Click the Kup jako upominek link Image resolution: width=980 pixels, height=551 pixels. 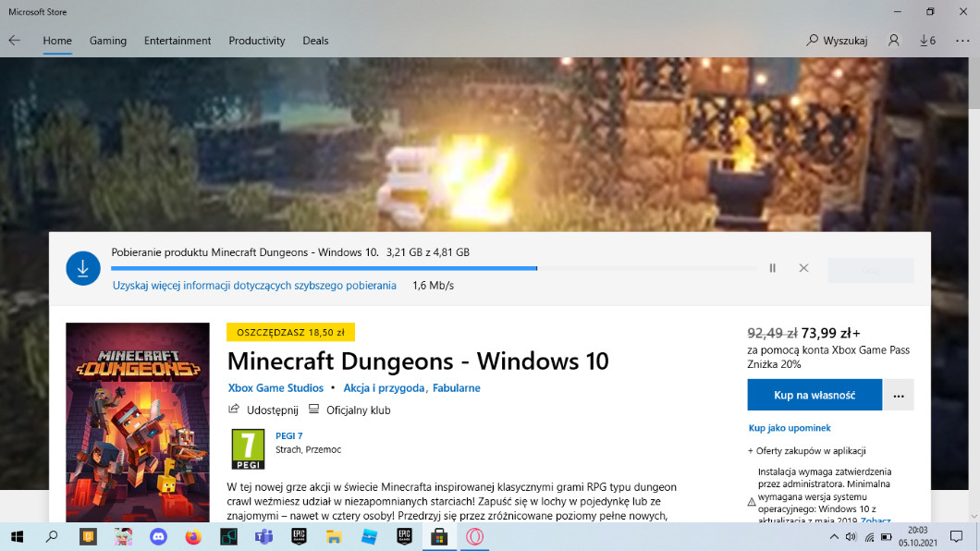pyautogui.click(x=790, y=428)
